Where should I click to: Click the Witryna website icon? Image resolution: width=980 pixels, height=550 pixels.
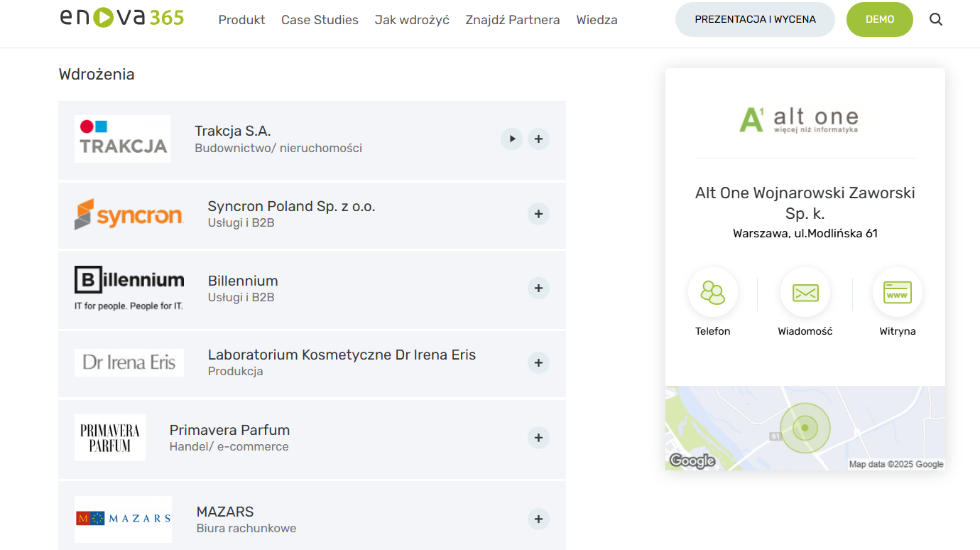[898, 292]
